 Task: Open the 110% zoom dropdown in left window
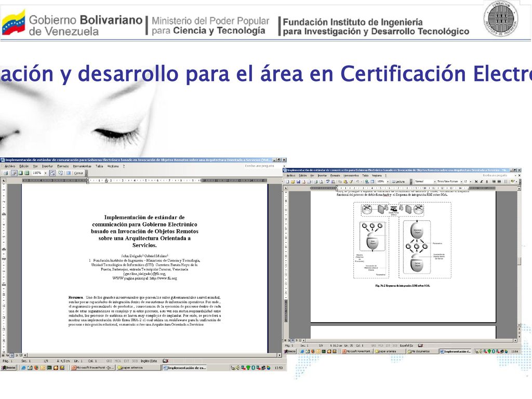coord(46,173)
